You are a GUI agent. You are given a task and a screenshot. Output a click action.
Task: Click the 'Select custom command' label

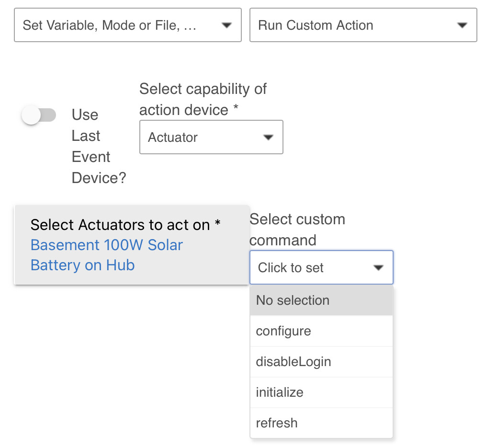(297, 230)
